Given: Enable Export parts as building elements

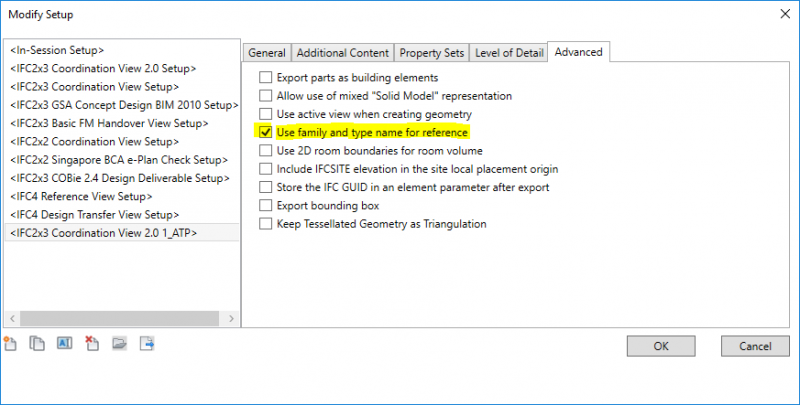Looking at the screenshot, I should click(x=266, y=78).
